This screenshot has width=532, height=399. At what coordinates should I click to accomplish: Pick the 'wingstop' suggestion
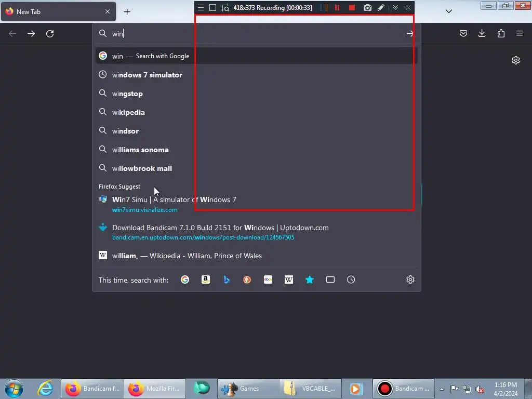(x=257, y=94)
